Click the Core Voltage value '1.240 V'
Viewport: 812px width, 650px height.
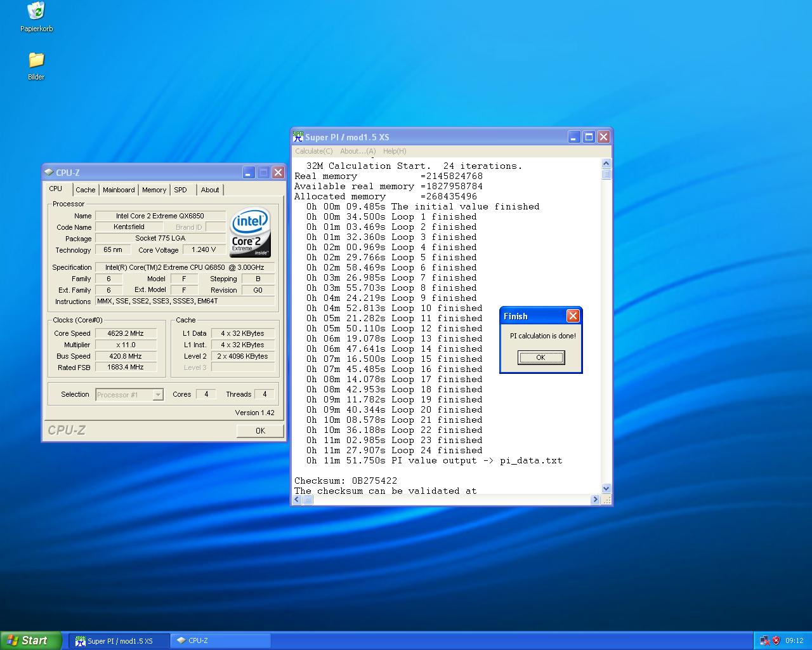pos(204,249)
